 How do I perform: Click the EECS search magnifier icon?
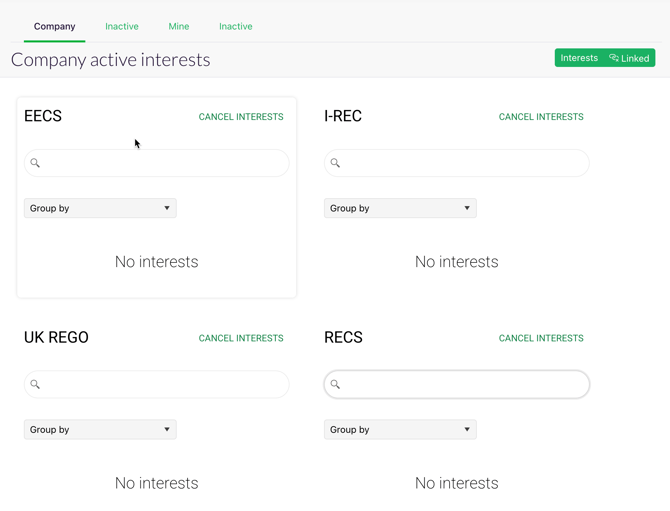coord(35,163)
